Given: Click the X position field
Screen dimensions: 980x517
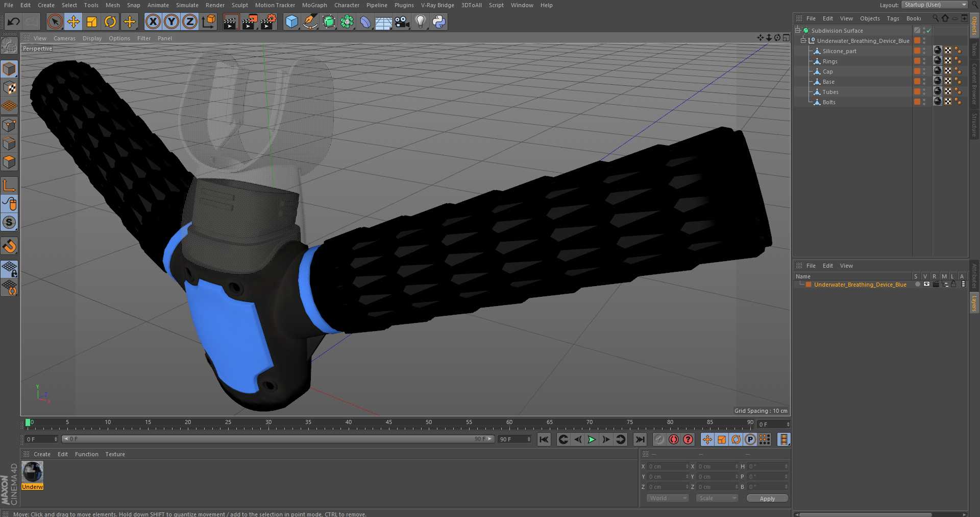Looking at the screenshot, I should (x=668, y=466).
